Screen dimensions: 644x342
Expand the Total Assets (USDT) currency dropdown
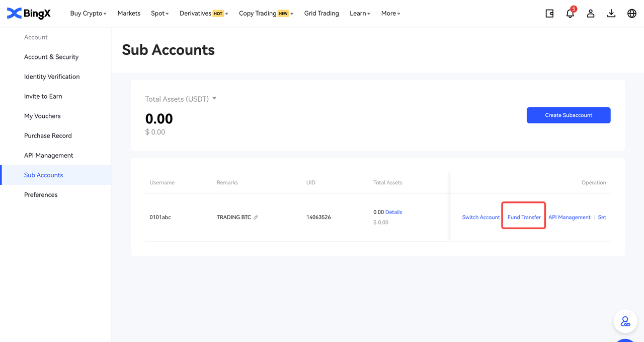[x=214, y=99]
